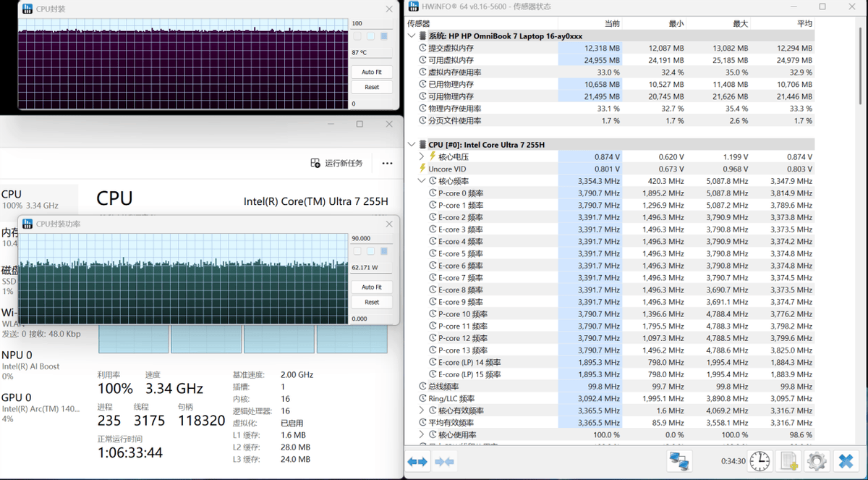
Task: Click the blue X close sensors icon
Action: click(x=845, y=460)
